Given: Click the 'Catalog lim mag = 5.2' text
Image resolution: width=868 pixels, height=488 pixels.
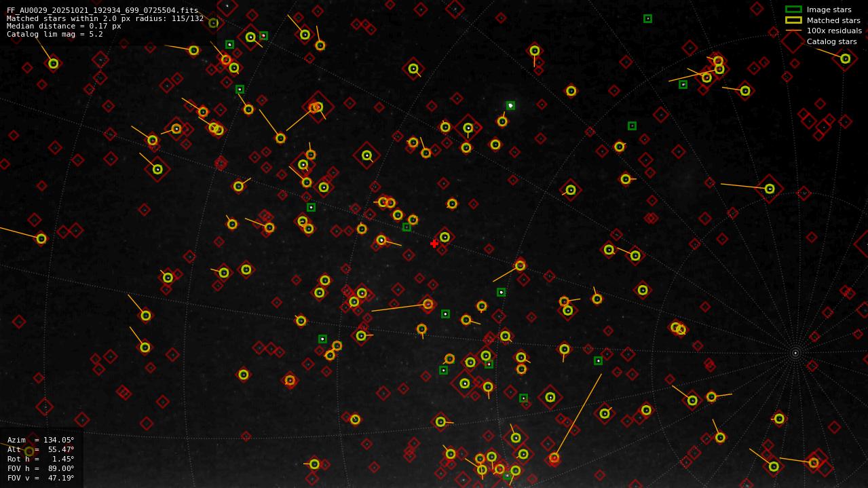Looking at the screenshot, I should click(55, 34).
